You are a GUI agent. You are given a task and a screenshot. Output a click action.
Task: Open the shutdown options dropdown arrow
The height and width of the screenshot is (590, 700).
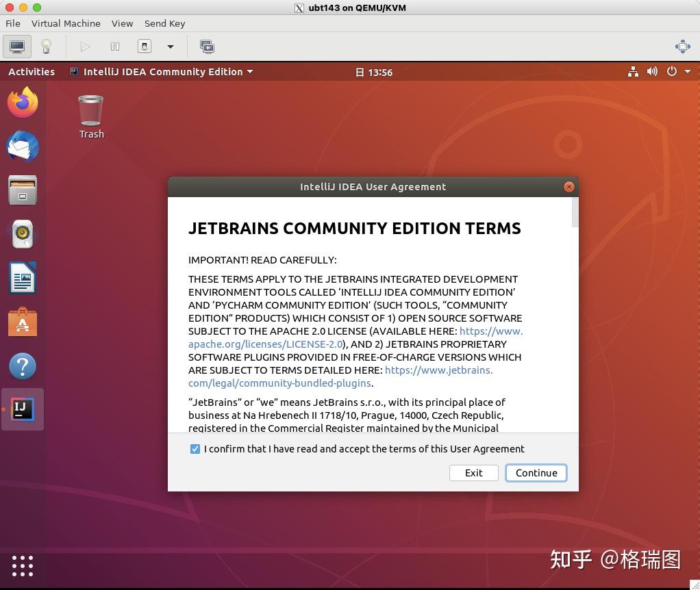pos(168,47)
